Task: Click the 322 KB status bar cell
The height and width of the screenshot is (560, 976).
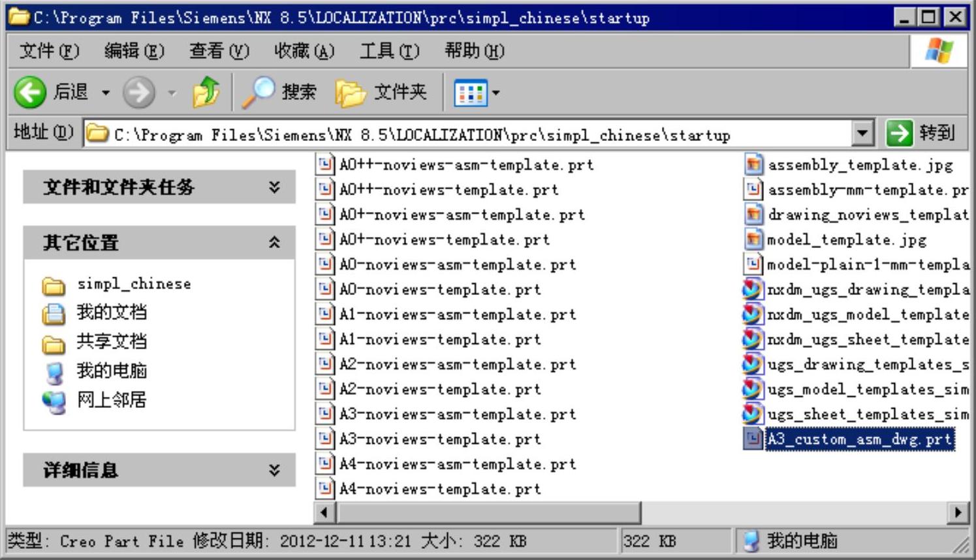Action: pos(678,541)
